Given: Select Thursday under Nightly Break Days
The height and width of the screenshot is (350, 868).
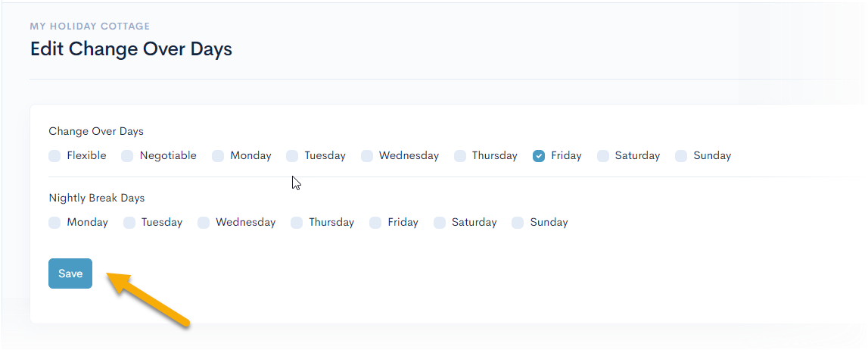Looking at the screenshot, I should tap(297, 223).
